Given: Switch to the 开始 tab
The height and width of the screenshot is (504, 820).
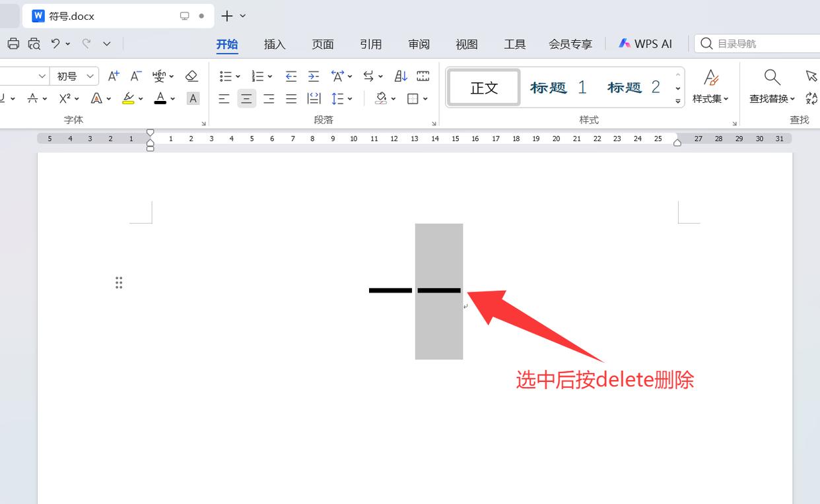Looking at the screenshot, I should point(227,44).
